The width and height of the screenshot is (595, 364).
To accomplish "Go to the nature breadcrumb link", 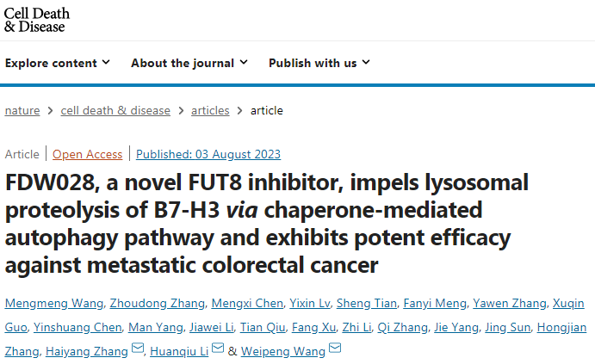I will pos(22,110).
